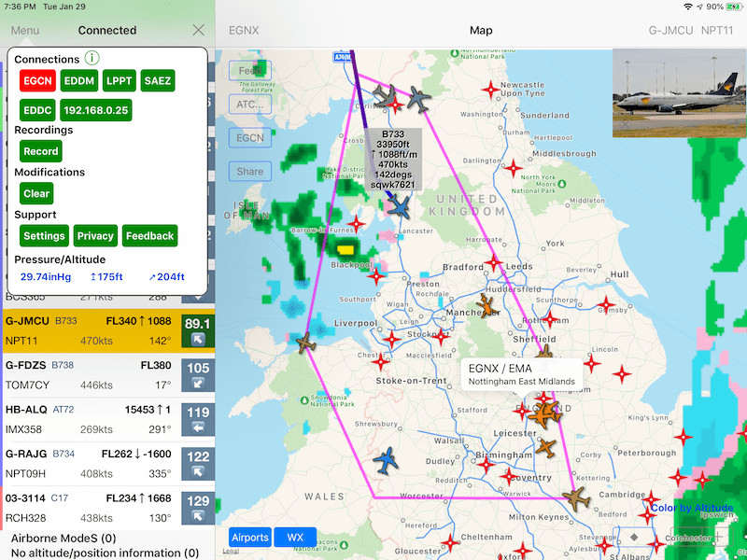
Task: Toggle the Airports display layer
Action: click(250, 537)
